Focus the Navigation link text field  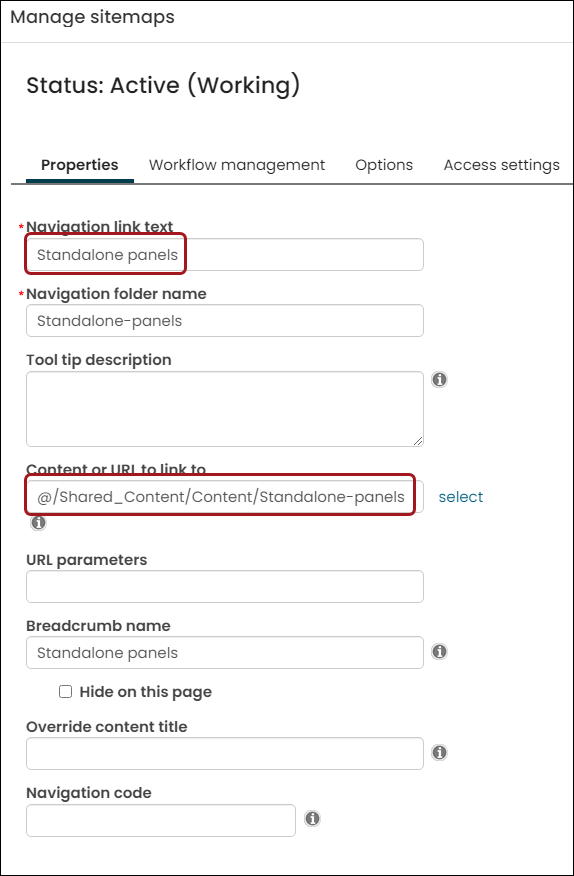(225, 255)
